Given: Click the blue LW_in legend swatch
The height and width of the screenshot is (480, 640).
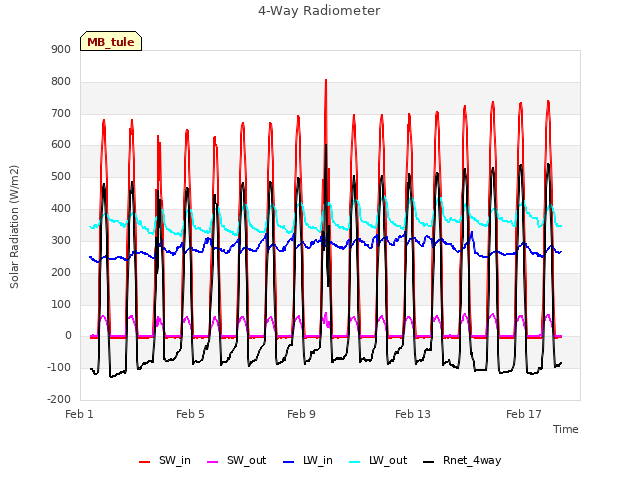Looking at the screenshot, I should [288, 462].
